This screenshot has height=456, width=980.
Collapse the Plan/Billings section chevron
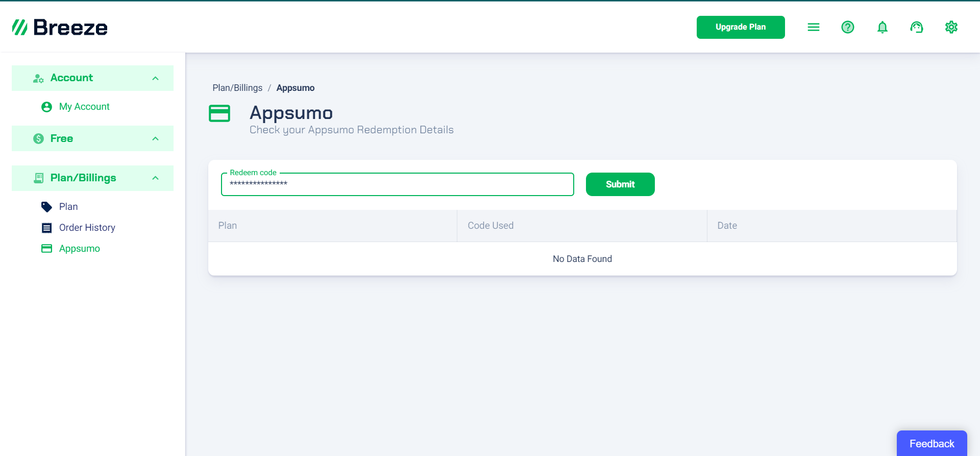[x=156, y=178]
